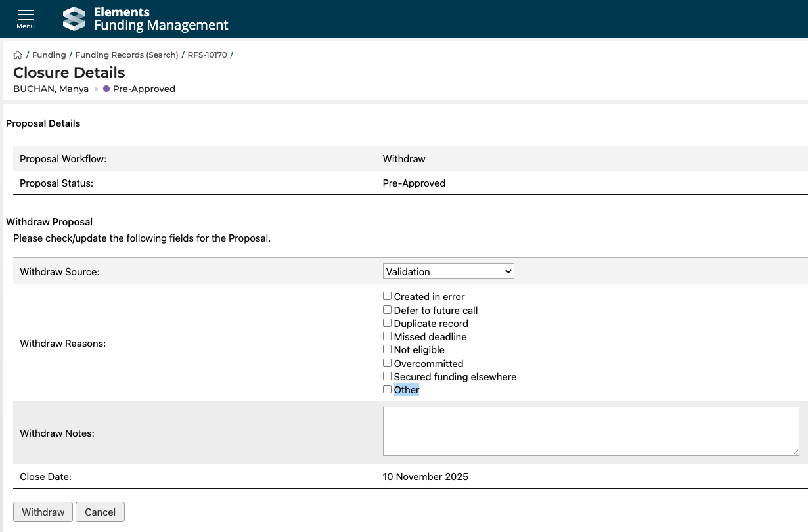Open Funding breadcrumb link
The height and width of the screenshot is (532, 808).
[x=49, y=55]
